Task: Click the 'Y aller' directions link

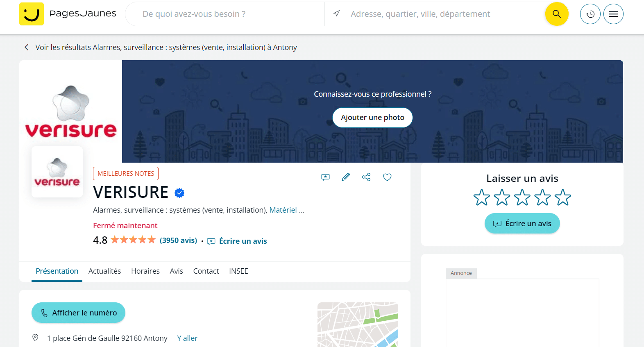Action: click(187, 338)
